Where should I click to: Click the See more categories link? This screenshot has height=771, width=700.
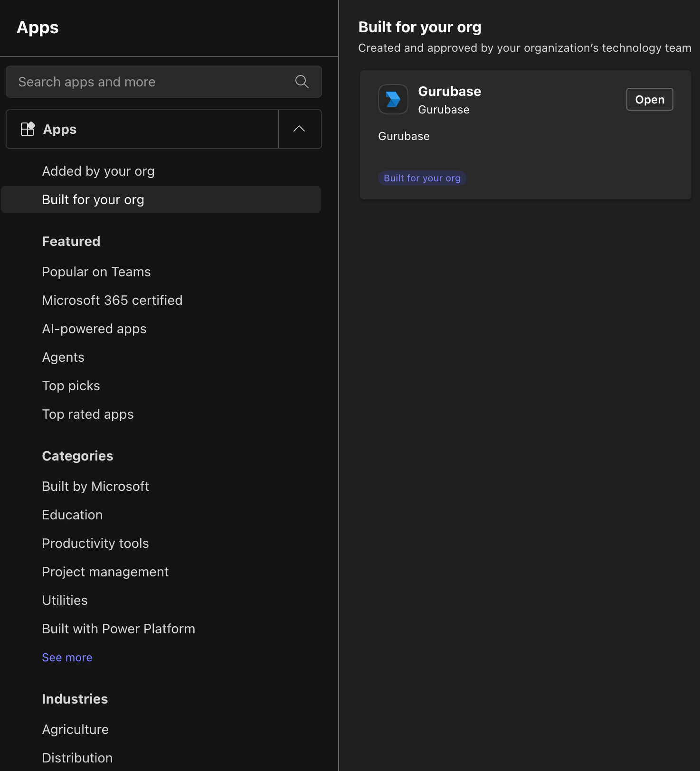(x=67, y=657)
